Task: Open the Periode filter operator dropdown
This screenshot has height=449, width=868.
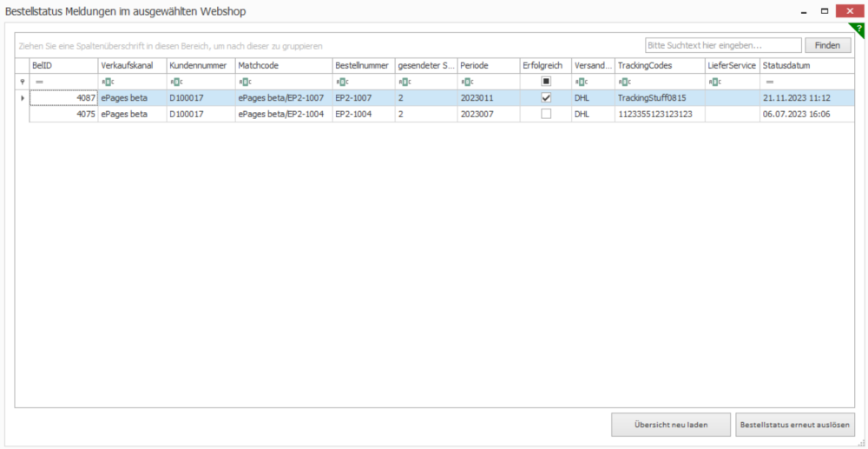Action: [x=467, y=82]
